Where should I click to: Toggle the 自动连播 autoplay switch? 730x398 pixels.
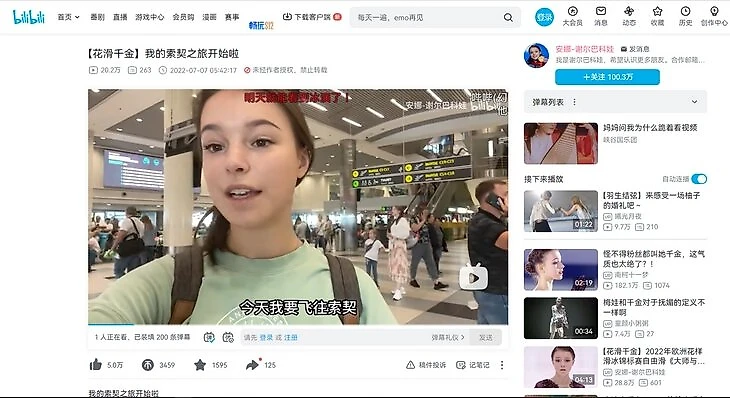point(699,179)
